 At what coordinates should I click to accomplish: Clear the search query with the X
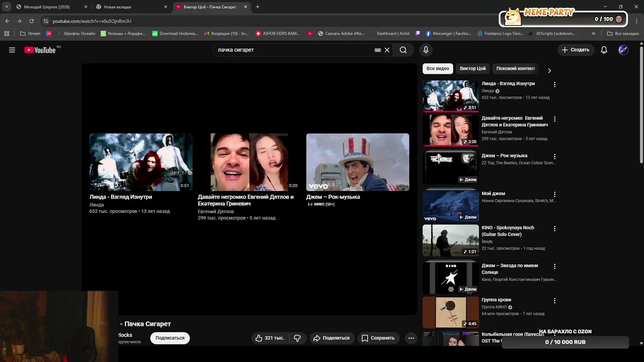(387, 50)
